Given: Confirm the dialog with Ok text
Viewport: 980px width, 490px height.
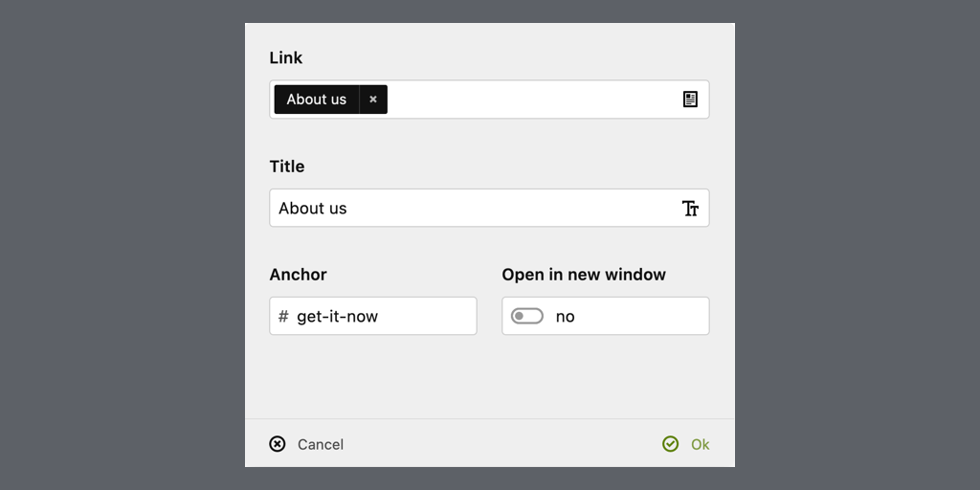Looking at the screenshot, I should (x=700, y=444).
